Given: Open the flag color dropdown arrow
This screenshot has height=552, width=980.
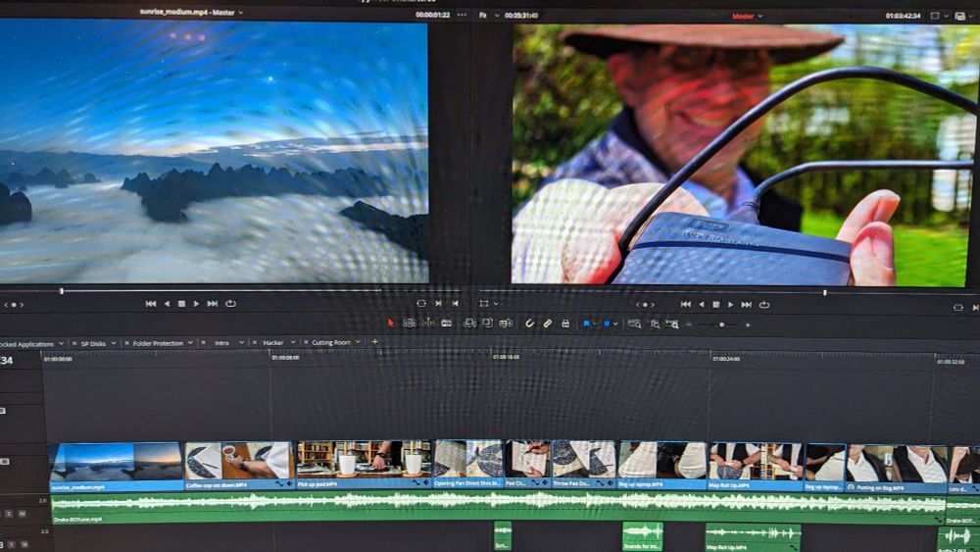Looking at the screenshot, I should 595,324.
